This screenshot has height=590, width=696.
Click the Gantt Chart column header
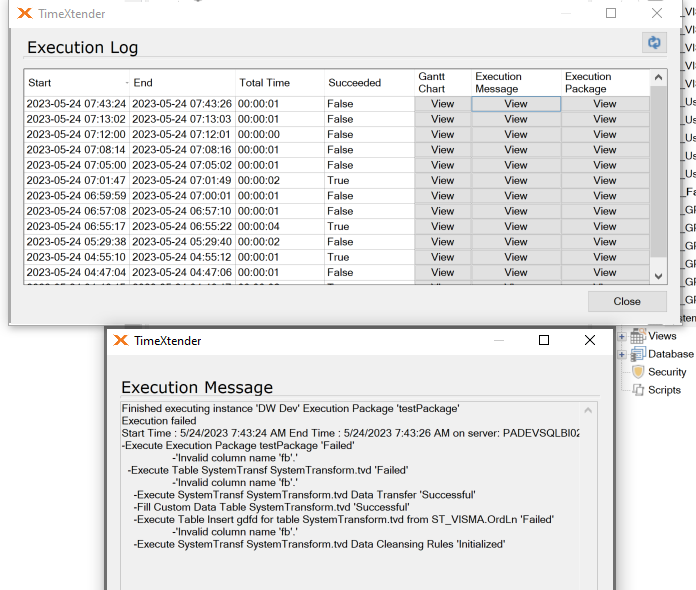443,83
